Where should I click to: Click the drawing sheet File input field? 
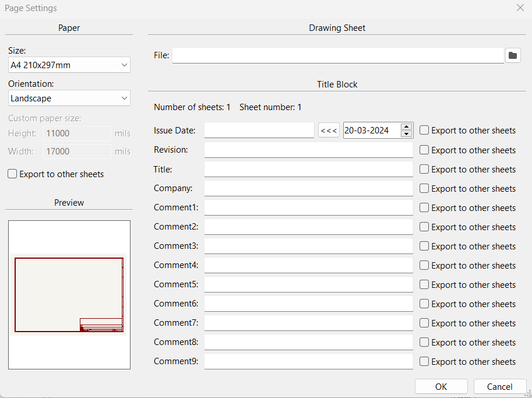click(x=338, y=55)
